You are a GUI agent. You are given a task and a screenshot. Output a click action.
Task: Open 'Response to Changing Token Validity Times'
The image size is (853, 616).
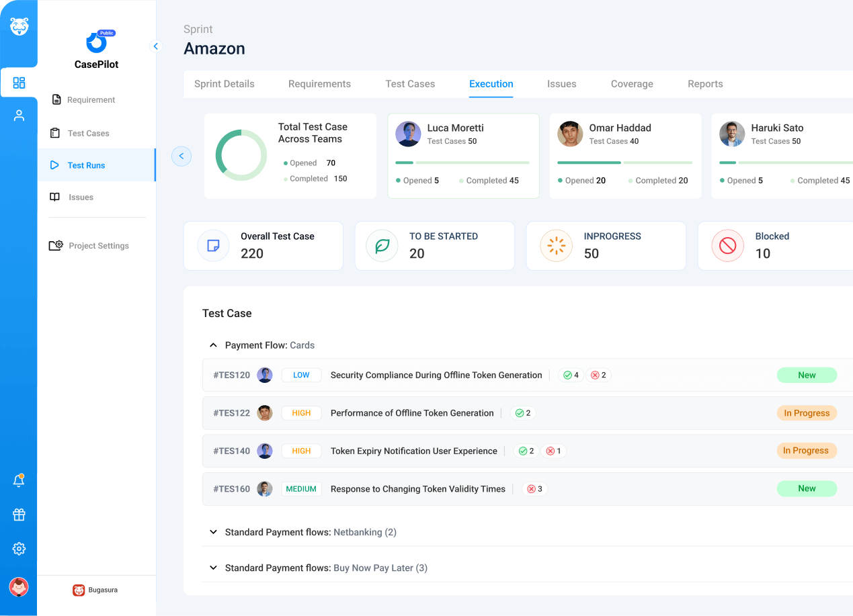(418, 489)
